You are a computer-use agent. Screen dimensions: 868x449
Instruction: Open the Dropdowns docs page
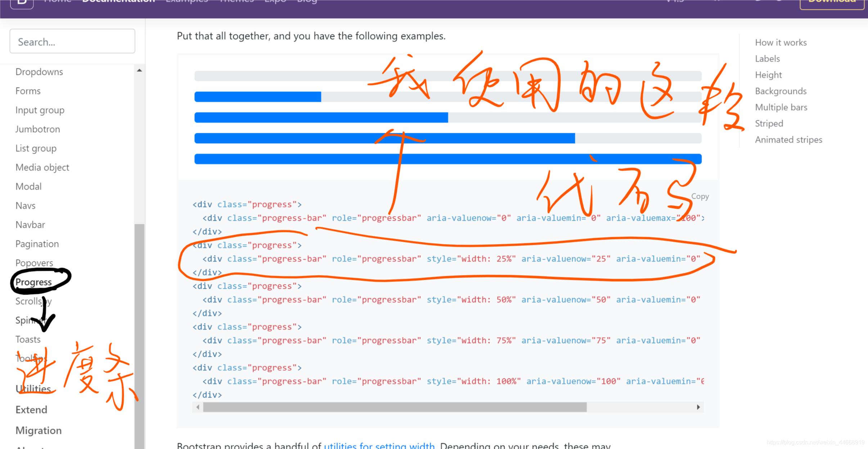[x=39, y=72]
